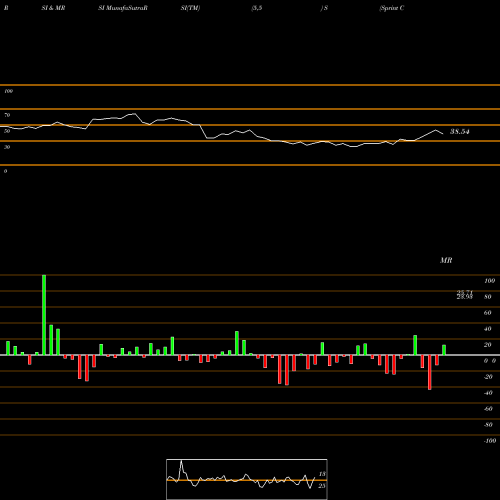Click the 60 label on MR axis

[x=488, y=313]
